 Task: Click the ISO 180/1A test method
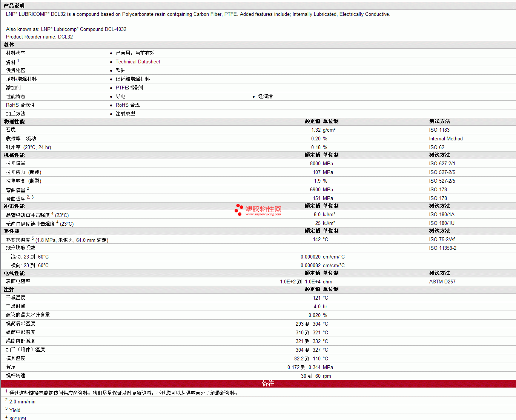442,214
